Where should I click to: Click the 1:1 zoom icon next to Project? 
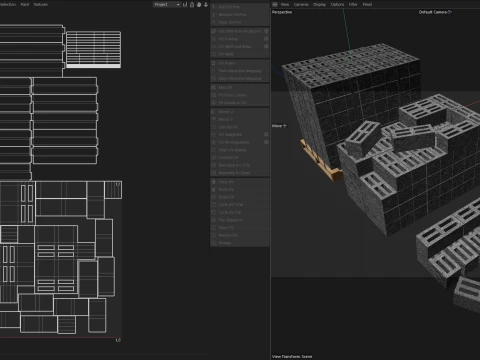(x=185, y=4)
